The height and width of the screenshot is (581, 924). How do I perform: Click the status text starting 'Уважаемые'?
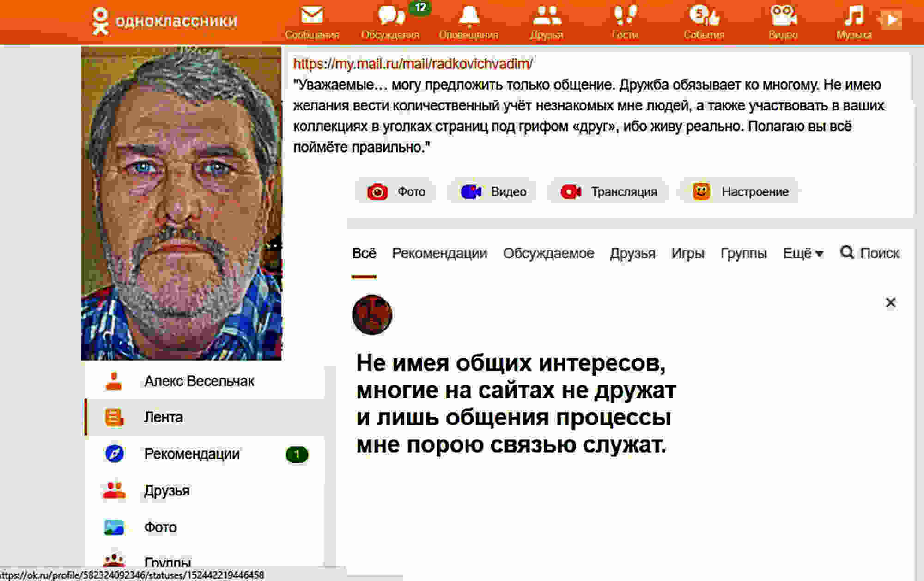[589, 116]
